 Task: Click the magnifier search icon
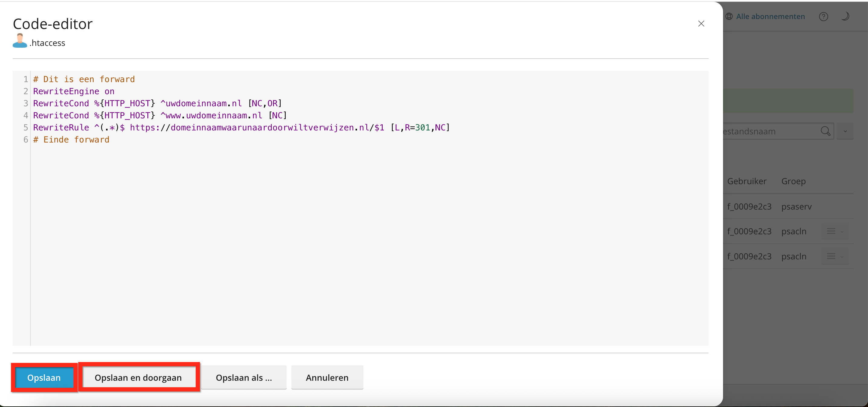[825, 131]
